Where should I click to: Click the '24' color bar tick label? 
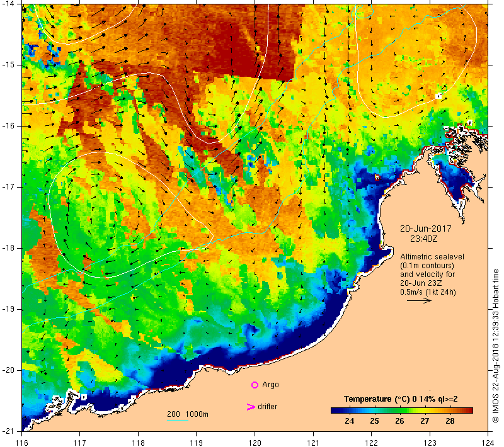click(349, 421)
